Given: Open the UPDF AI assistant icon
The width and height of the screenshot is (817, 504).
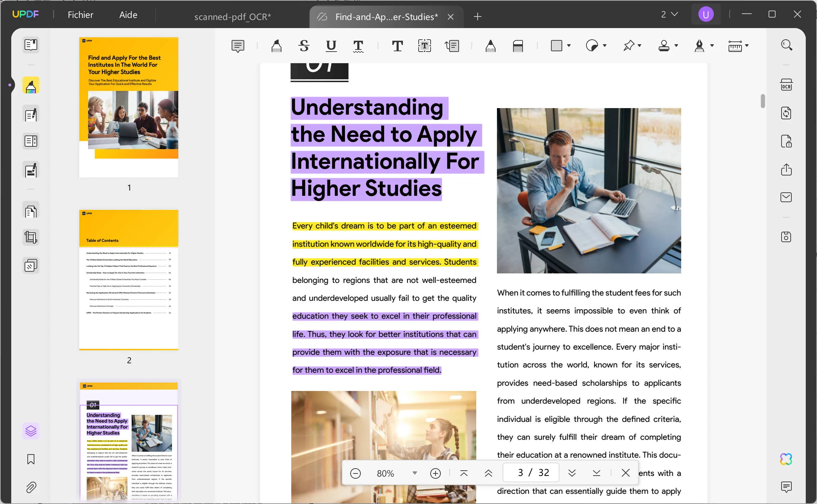Looking at the screenshot, I should click(786, 459).
